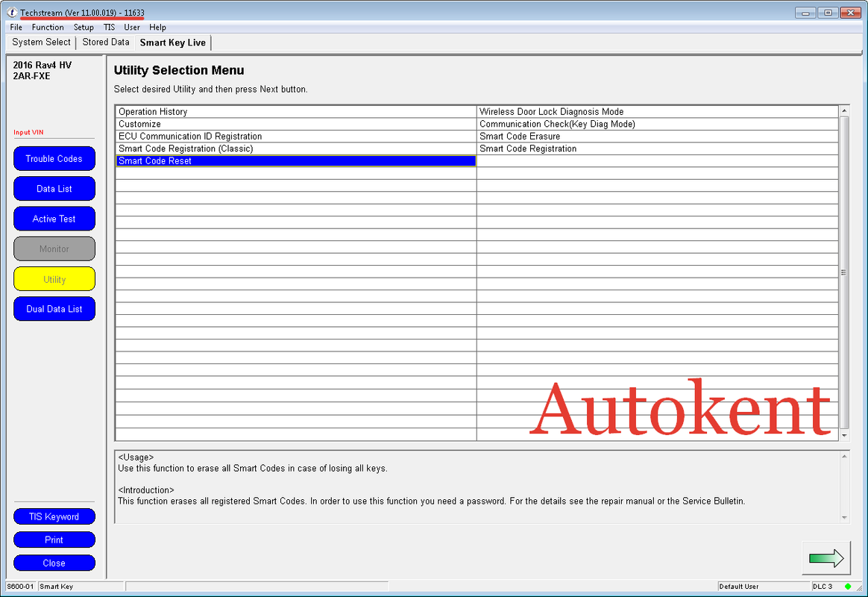Screen dimensions: 868x597
Task: Click the Print button
Action: [x=54, y=540]
